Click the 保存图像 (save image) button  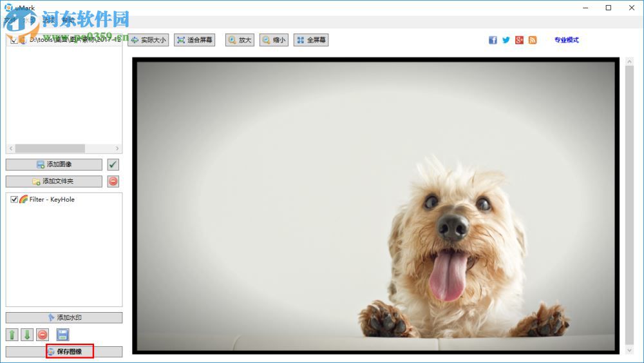click(64, 352)
